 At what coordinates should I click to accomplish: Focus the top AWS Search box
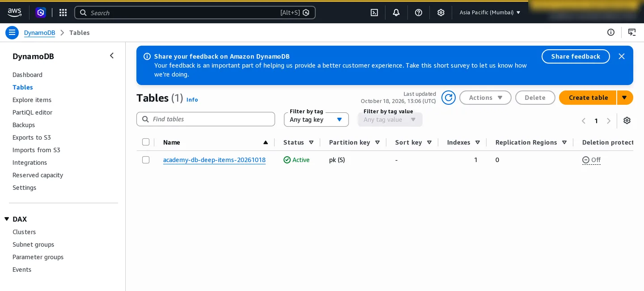point(195,13)
